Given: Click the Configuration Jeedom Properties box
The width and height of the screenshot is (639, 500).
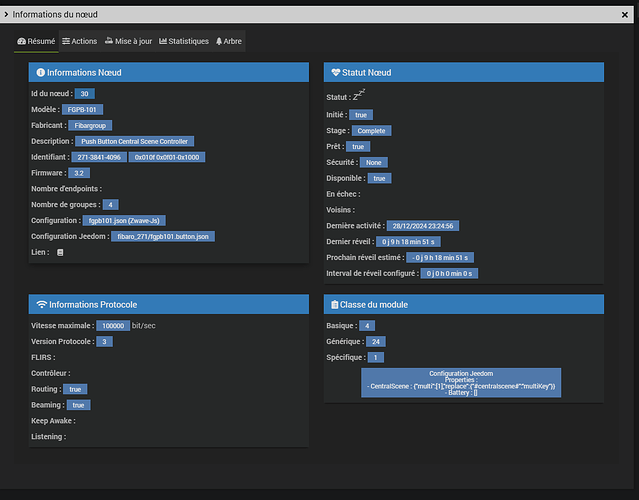Looking at the screenshot, I should tap(461, 382).
